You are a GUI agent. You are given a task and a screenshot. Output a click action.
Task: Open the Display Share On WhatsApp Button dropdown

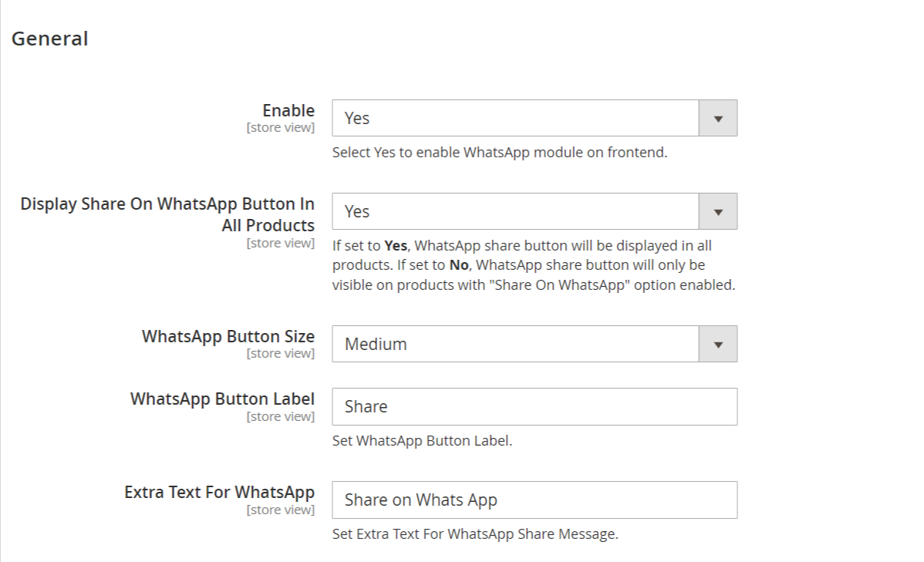535,211
